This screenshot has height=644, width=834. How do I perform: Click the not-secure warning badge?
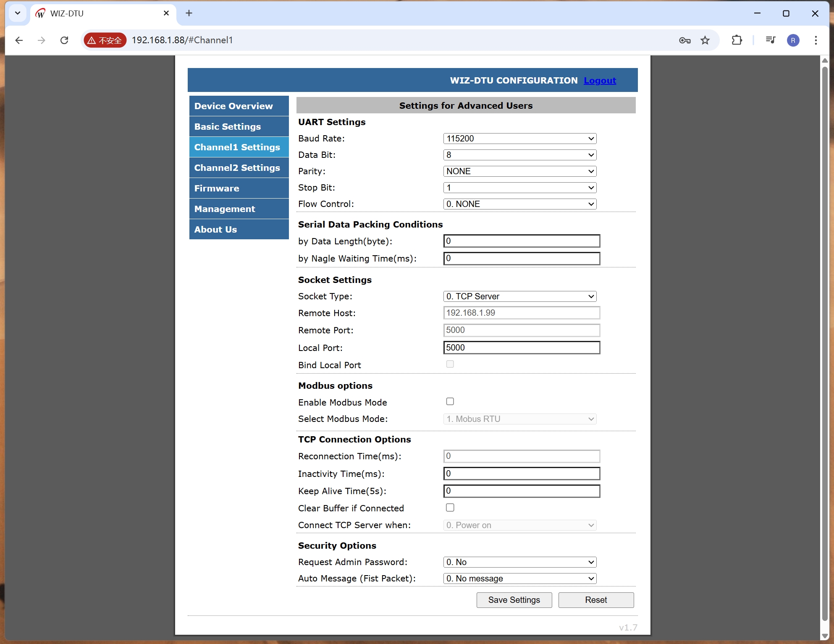click(x=105, y=40)
